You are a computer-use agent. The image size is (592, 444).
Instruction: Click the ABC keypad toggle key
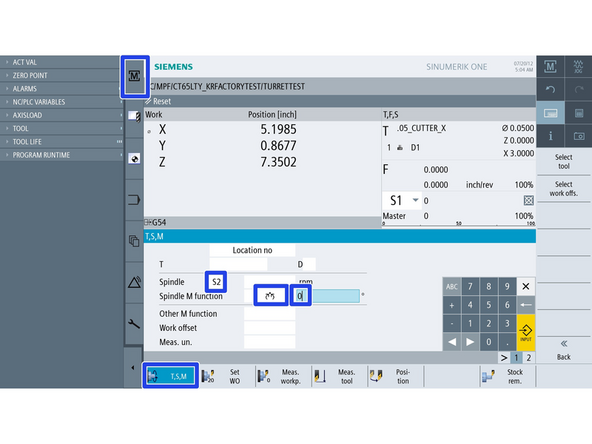(452, 287)
